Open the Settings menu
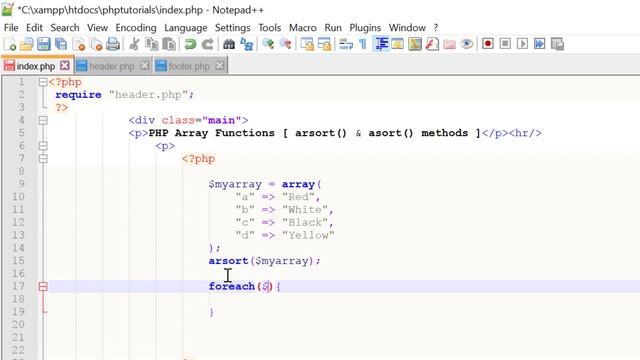640x360 pixels. (233, 28)
